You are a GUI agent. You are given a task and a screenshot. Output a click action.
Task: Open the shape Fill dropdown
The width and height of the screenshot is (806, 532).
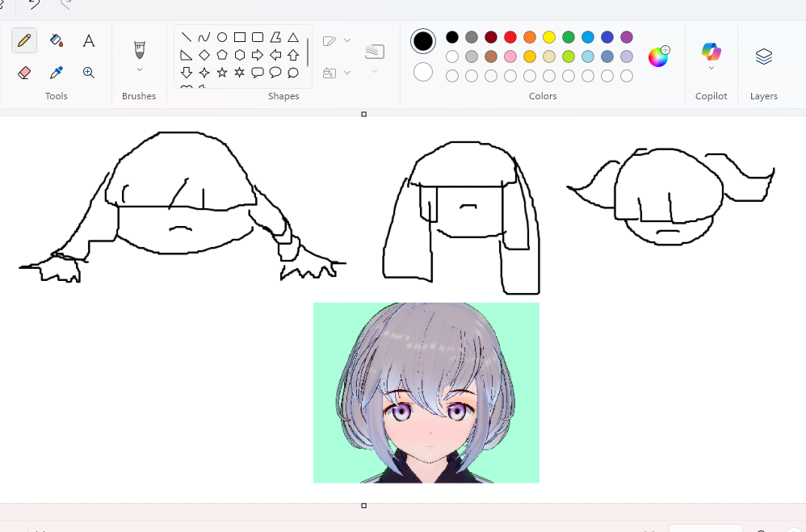click(x=337, y=73)
